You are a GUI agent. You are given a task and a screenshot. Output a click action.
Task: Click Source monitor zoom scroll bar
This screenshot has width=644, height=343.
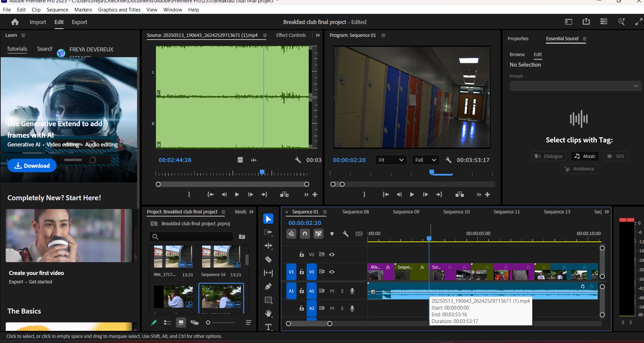(232, 184)
